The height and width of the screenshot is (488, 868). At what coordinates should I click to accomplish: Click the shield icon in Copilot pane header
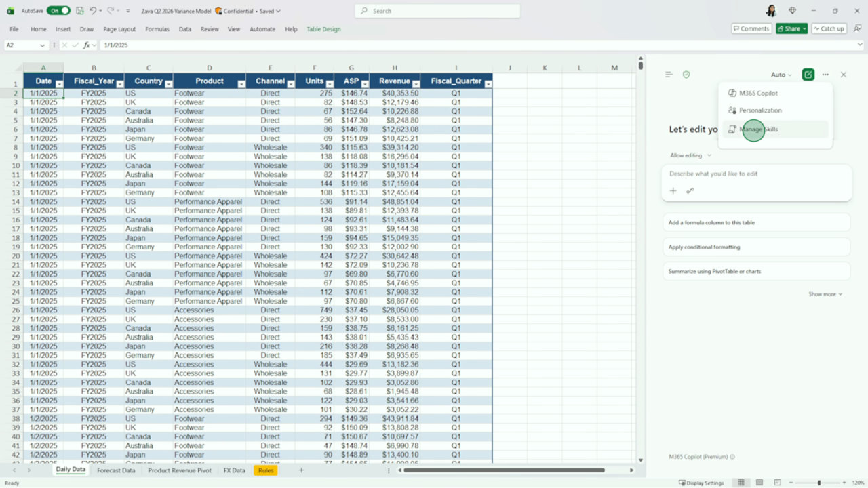pyautogui.click(x=686, y=75)
